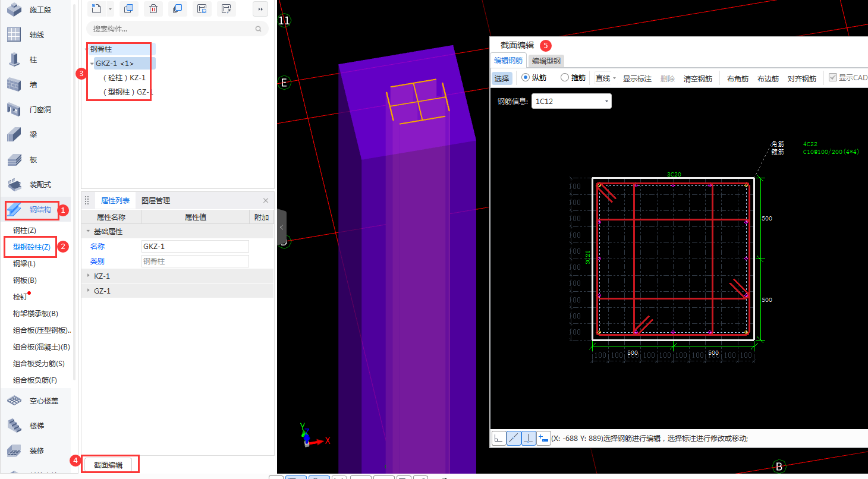
Task: Select 钢柱(Z) in the sub-list
Action: 25,231
